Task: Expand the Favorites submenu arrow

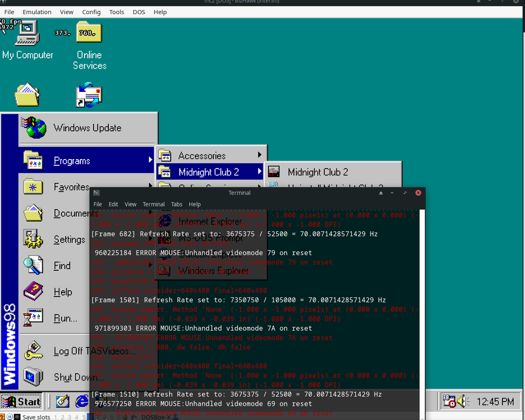Action: [150, 185]
